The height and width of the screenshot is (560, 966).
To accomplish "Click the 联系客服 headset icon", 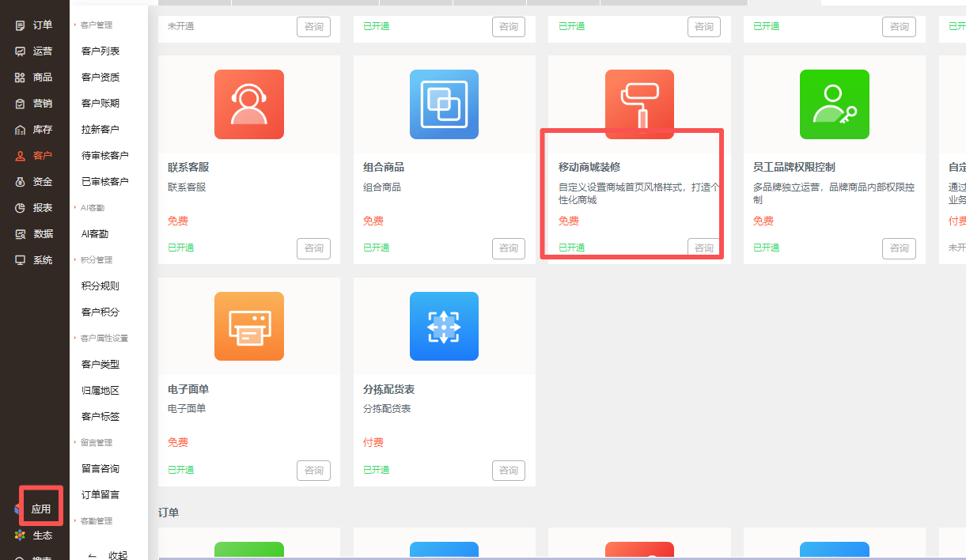I will click(x=249, y=104).
